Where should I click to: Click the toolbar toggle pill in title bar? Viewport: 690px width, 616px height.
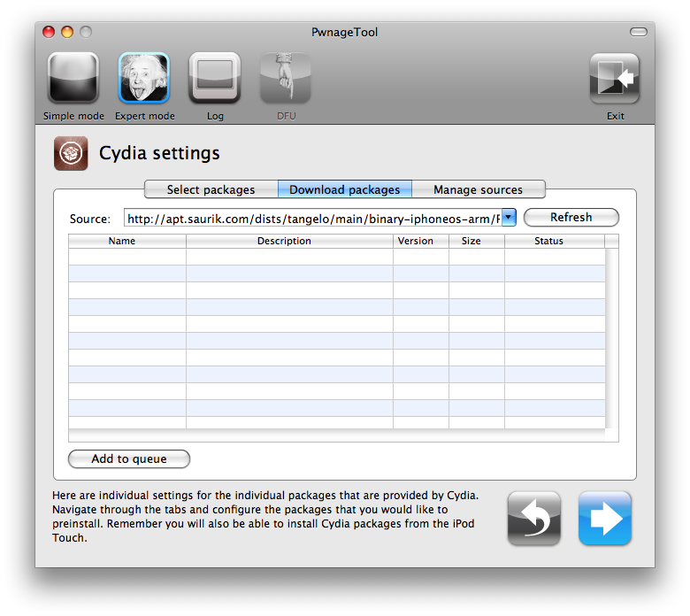click(x=639, y=32)
